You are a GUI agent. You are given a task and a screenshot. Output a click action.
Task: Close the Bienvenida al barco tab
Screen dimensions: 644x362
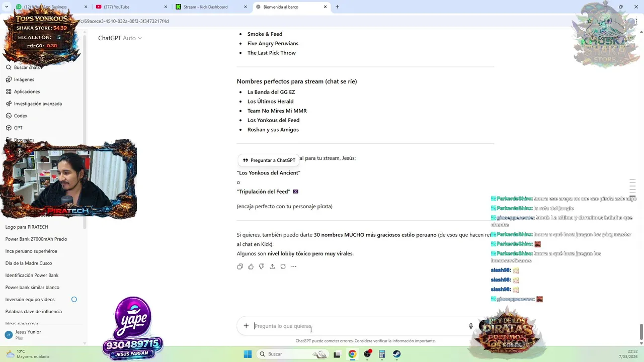(326, 7)
